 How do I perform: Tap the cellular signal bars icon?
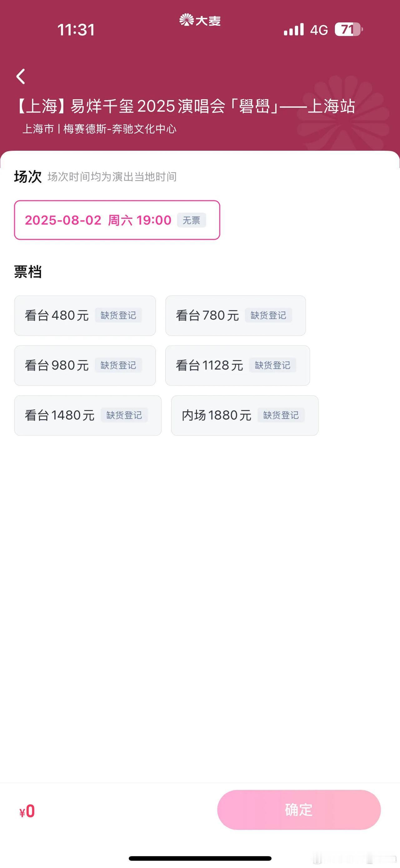point(294,30)
